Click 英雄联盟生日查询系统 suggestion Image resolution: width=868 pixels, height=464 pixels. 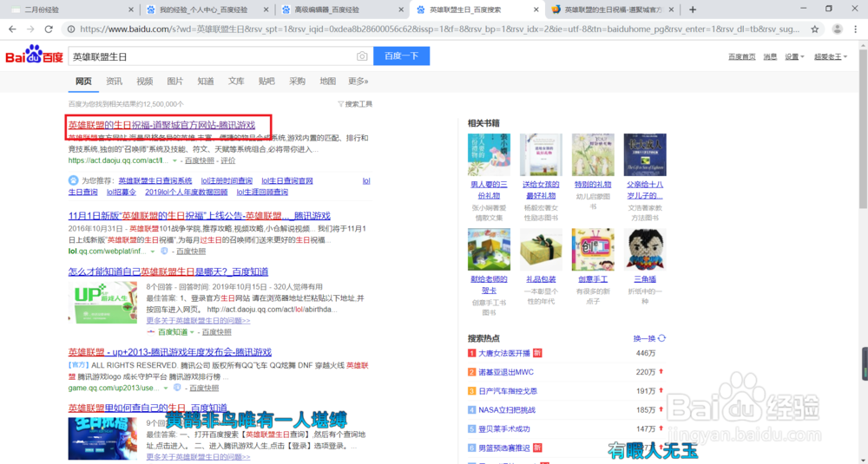[x=155, y=181]
